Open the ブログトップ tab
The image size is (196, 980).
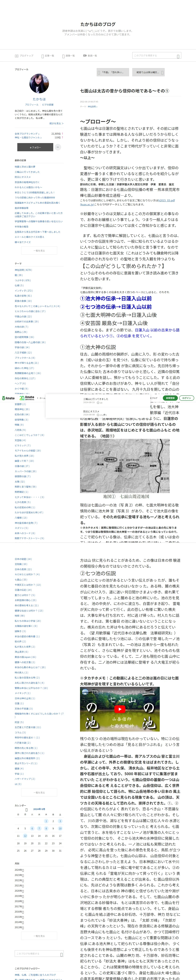click(x=24, y=56)
